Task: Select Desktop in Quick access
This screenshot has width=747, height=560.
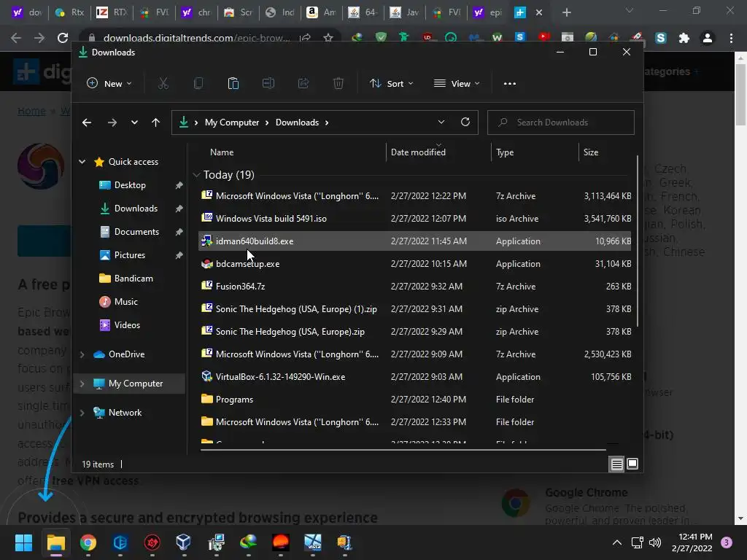Action: point(130,185)
